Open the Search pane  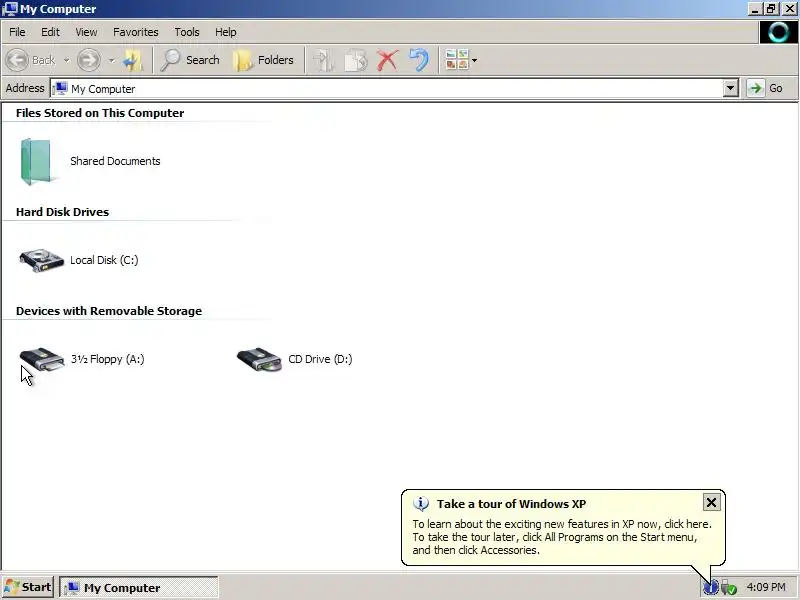tap(190, 60)
